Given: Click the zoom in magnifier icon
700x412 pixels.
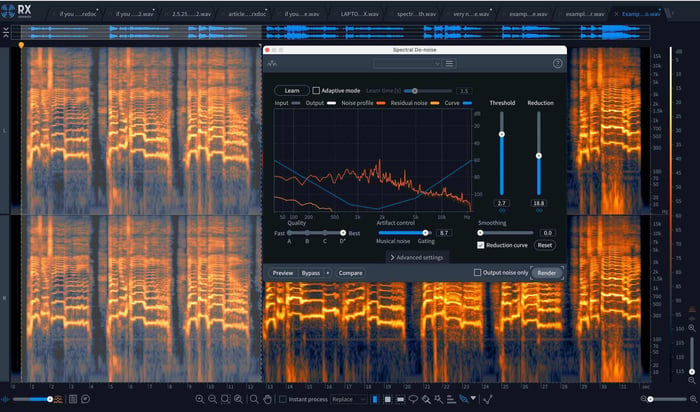Looking at the screenshot, I should coord(200,399).
